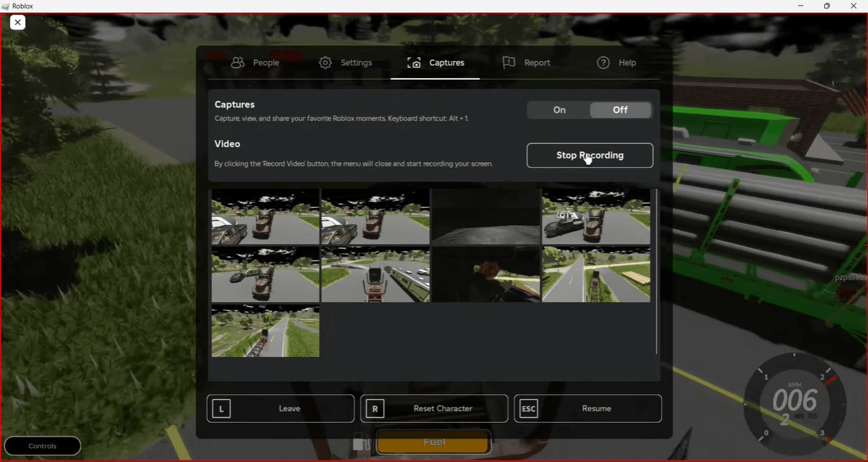
Task: Select the Captures tab
Action: coord(435,62)
